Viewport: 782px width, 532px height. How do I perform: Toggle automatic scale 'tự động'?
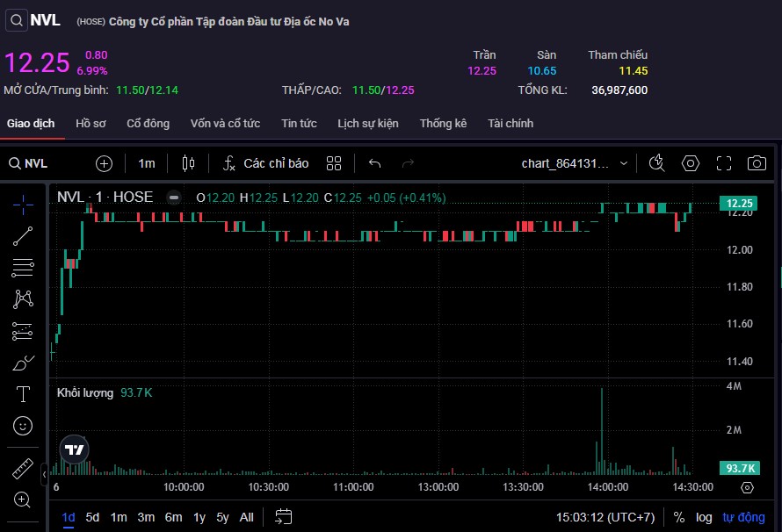coord(743,517)
